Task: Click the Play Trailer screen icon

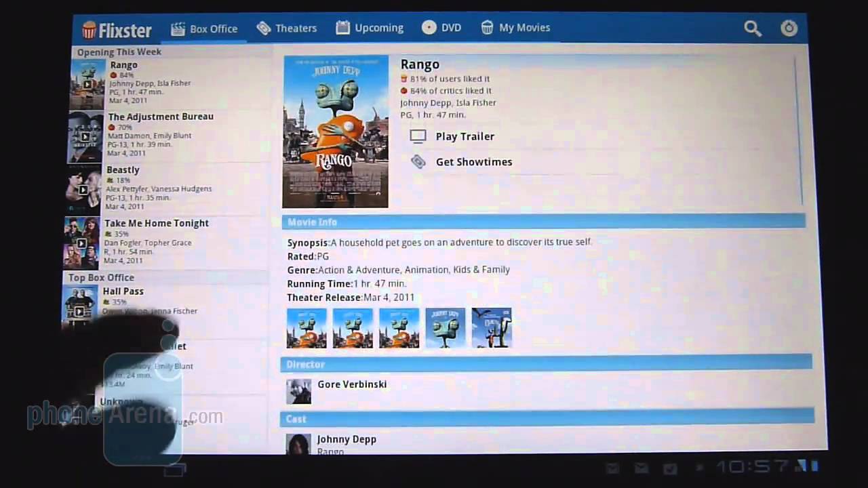Action: click(x=418, y=136)
